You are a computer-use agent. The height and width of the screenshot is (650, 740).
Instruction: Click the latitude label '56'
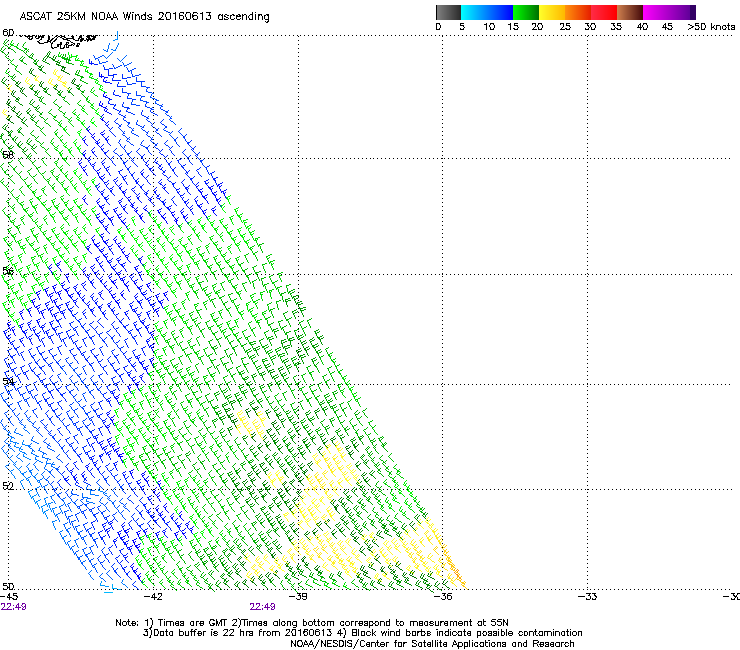(x=8, y=271)
